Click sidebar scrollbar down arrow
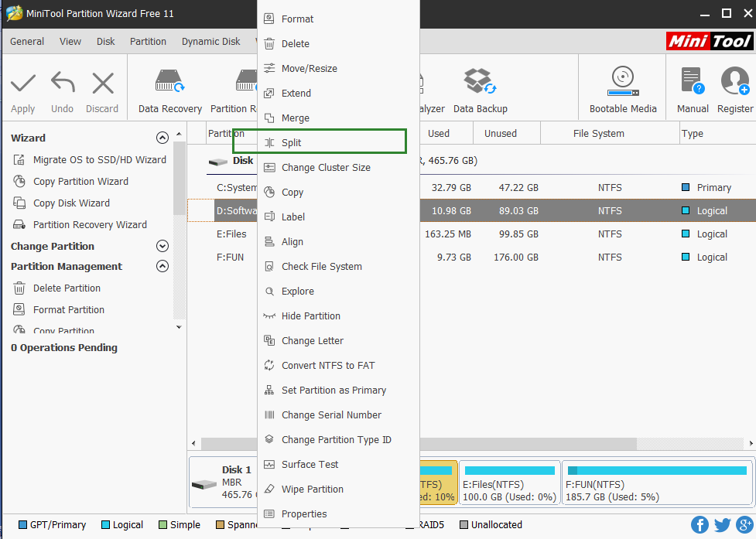The width and height of the screenshot is (756, 539). coord(179,327)
